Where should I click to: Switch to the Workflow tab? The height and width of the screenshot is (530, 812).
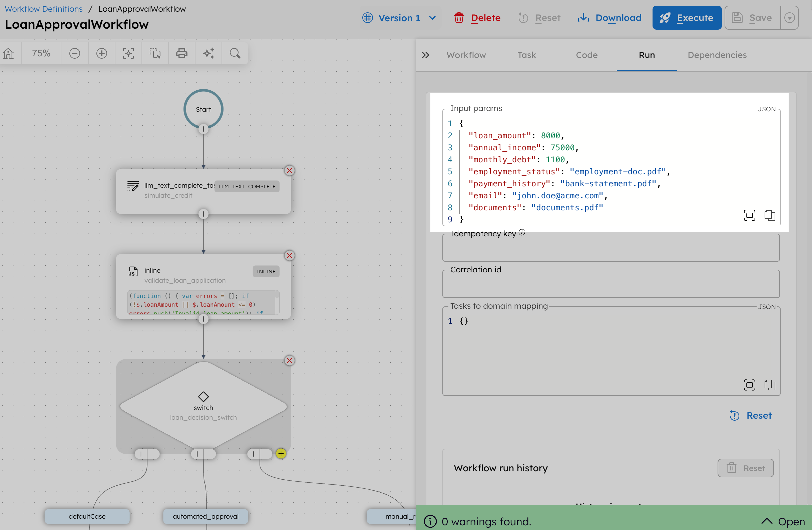[466, 55]
